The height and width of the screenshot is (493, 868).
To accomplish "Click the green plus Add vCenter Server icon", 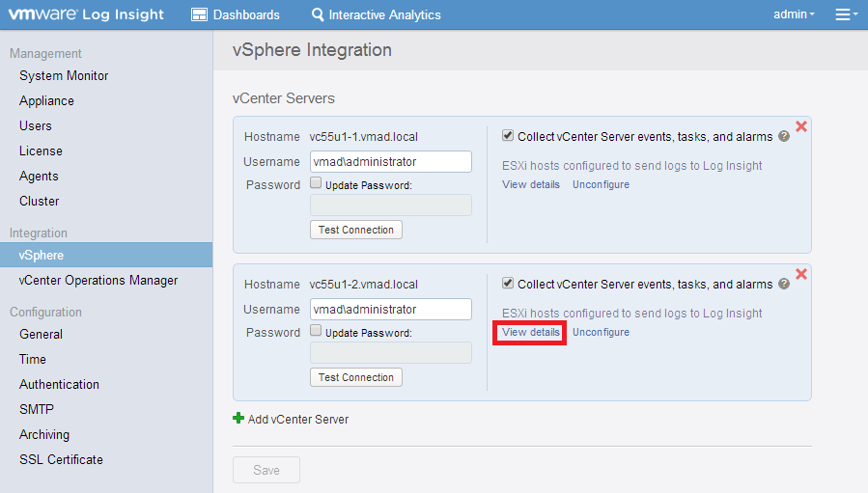I will 238,419.
